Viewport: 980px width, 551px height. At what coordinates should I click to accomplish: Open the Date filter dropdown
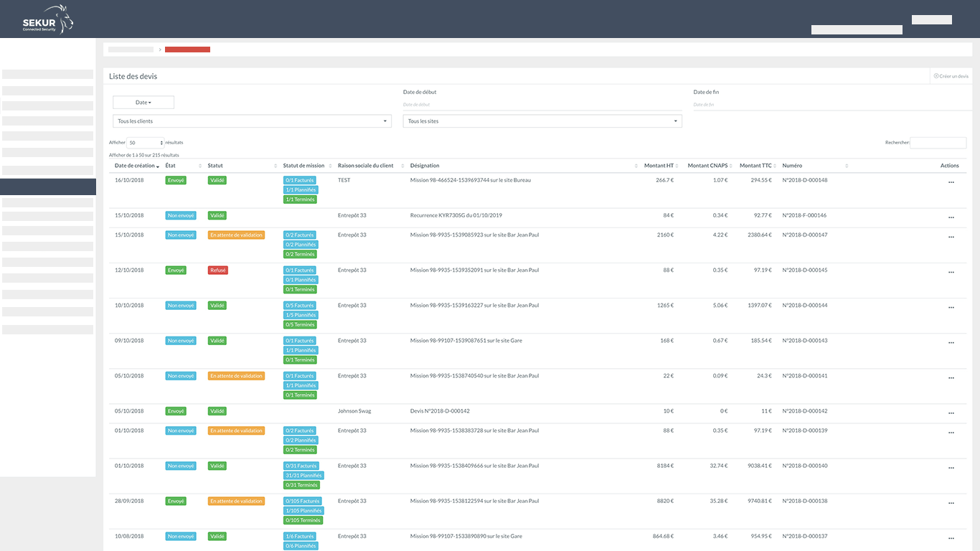pos(143,103)
